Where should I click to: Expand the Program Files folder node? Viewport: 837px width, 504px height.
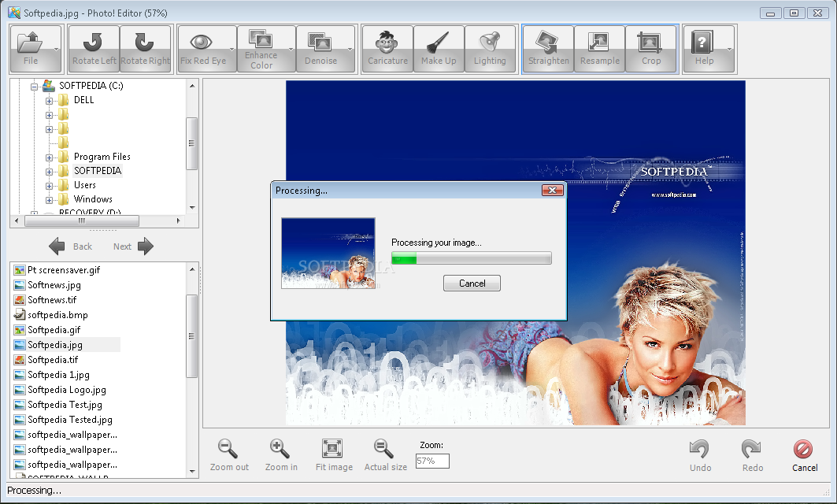pyautogui.click(x=49, y=158)
